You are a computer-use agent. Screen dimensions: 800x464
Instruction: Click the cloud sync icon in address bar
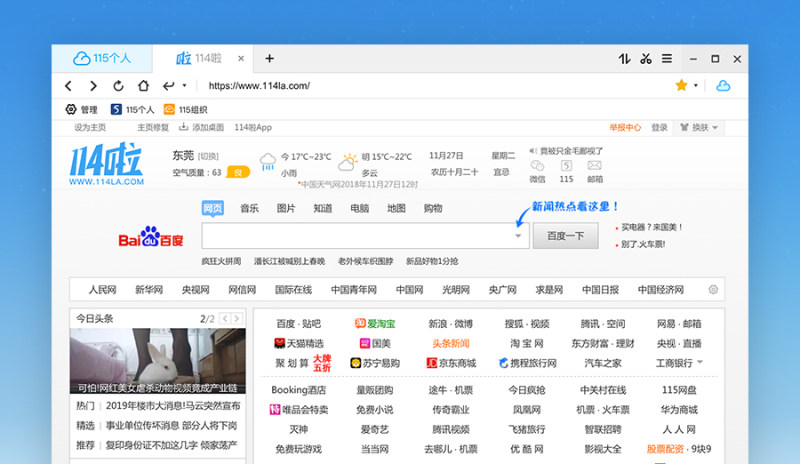723,86
